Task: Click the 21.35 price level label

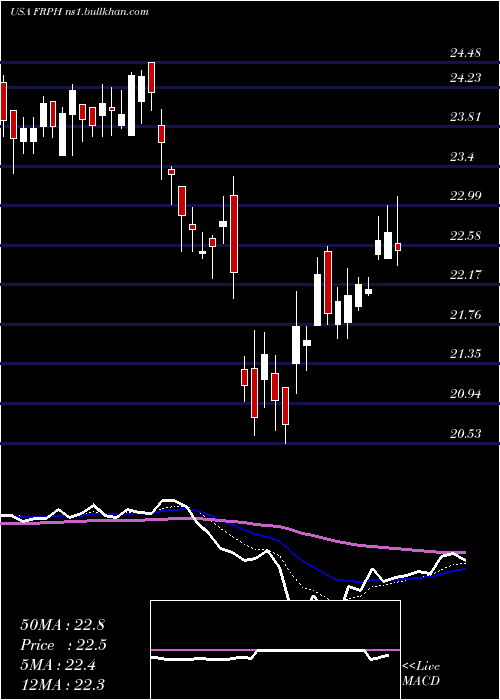Action: point(465,354)
